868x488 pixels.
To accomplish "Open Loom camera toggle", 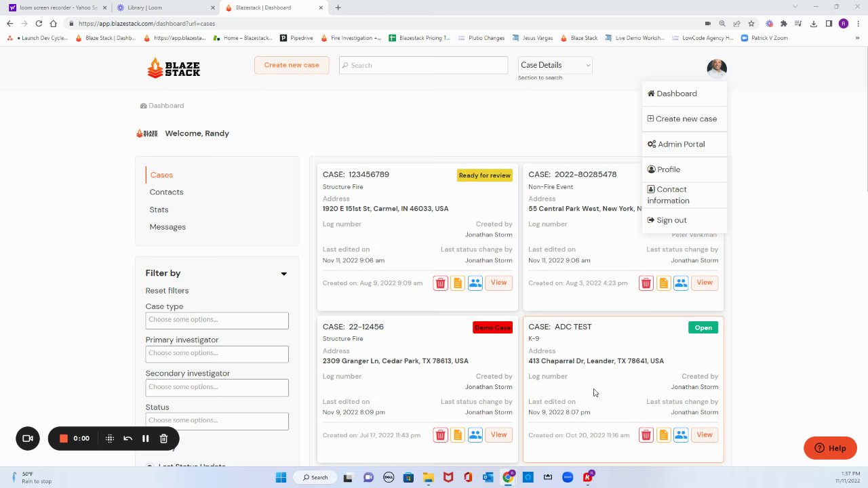I will [x=28, y=439].
